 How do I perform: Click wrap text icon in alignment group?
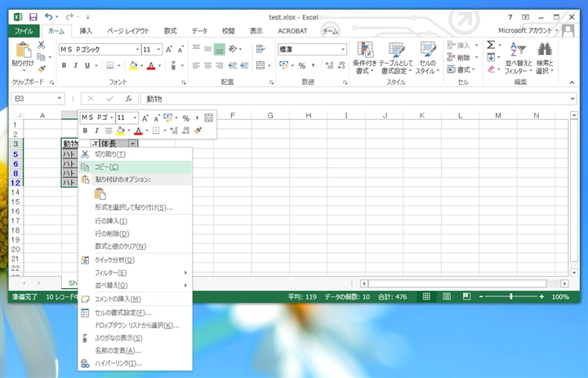coord(261,49)
